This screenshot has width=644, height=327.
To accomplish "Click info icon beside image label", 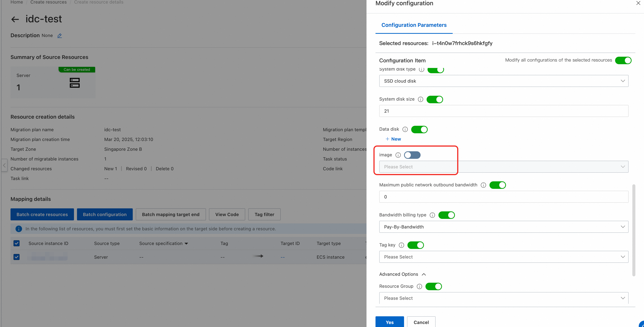I will pos(398,155).
